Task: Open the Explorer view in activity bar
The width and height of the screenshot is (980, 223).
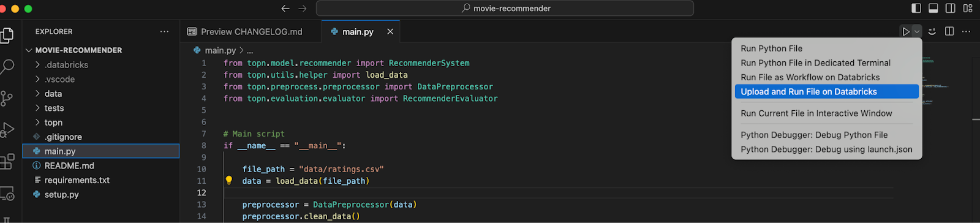Action: [6, 35]
